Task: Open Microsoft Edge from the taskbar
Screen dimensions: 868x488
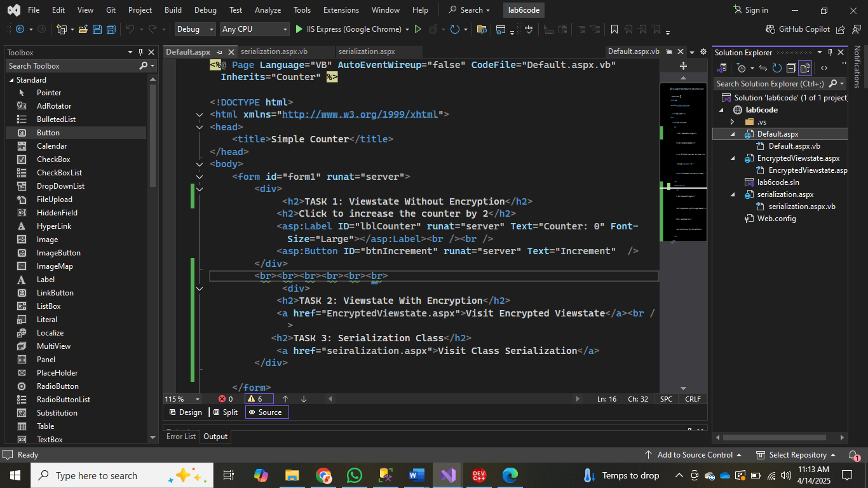Action: (510, 475)
